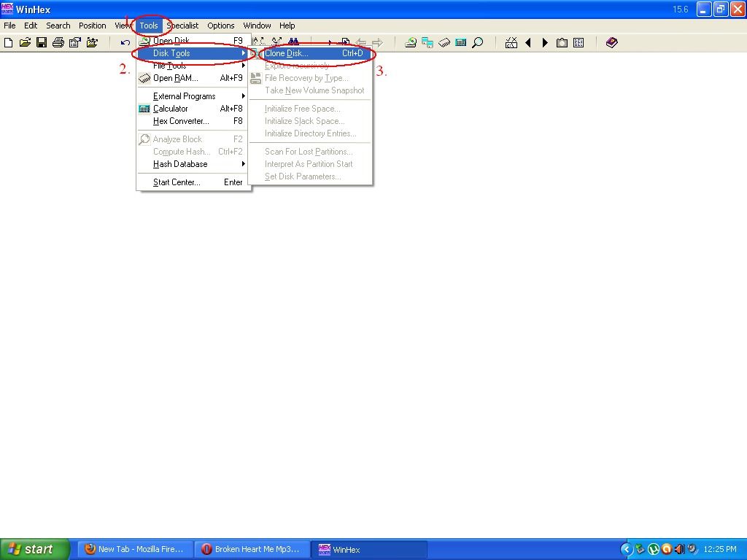Expand Hash Database submenu arrow

[244, 164]
